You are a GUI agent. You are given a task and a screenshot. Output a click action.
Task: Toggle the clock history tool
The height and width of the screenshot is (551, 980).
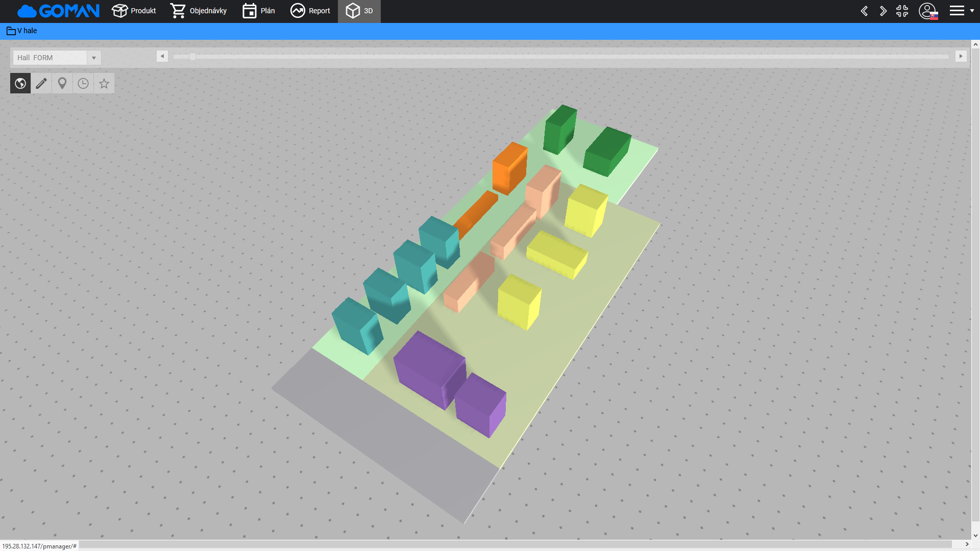point(83,83)
